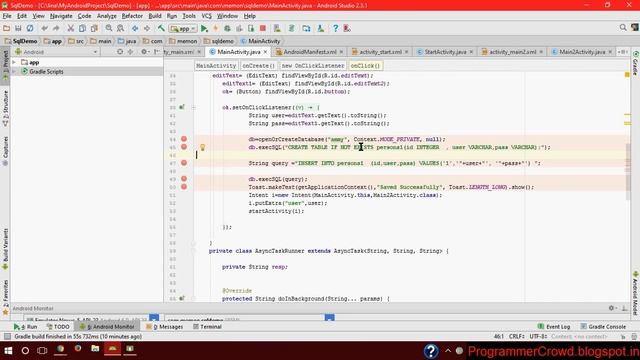Screen dimensions: 640x360
Task: Open Task View on the taskbar
Action: [x=42, y=350]
